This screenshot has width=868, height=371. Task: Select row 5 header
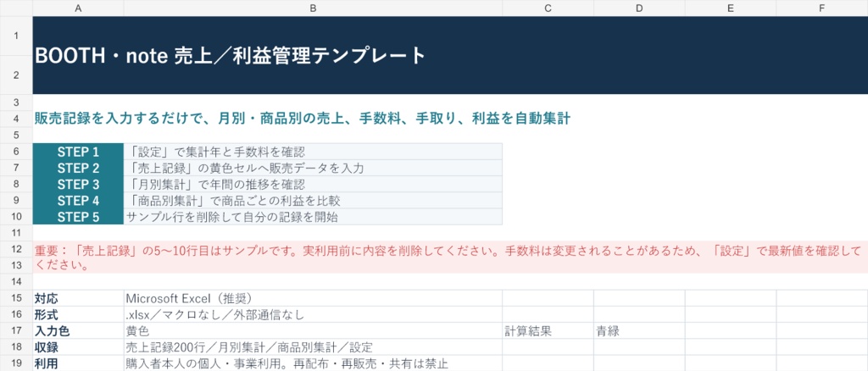(x=16, y=136)
